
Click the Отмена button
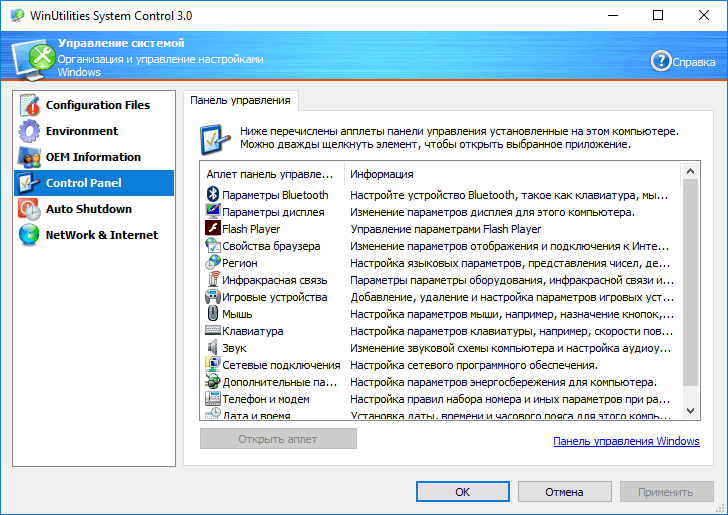pos(565,492)
